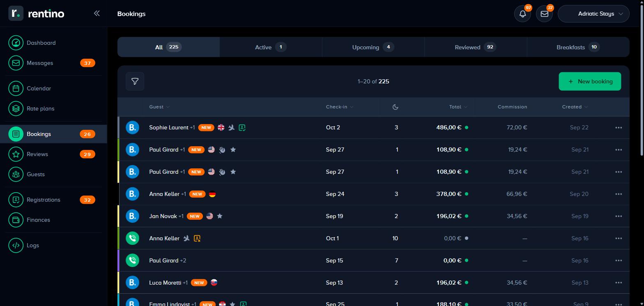This screenshot has width=644, height=306.
Task: Open the three-dot menu for Jan Novak
Action: [619, 216]
